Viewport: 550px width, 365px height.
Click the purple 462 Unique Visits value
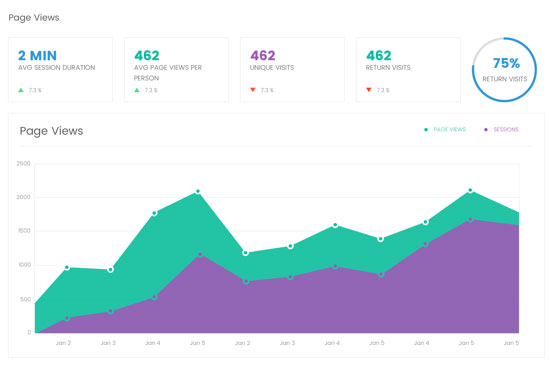point(263,55)
